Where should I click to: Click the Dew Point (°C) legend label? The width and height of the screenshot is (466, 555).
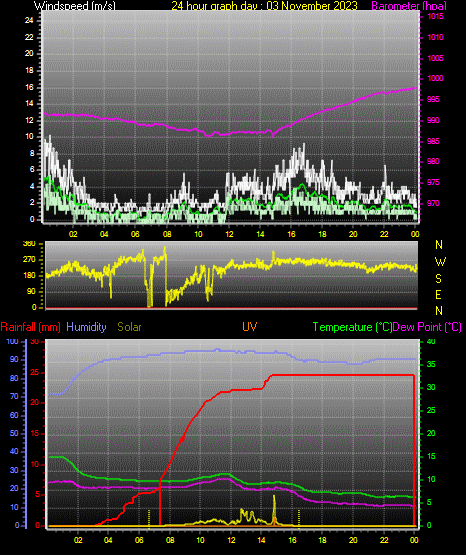point(427,327)
